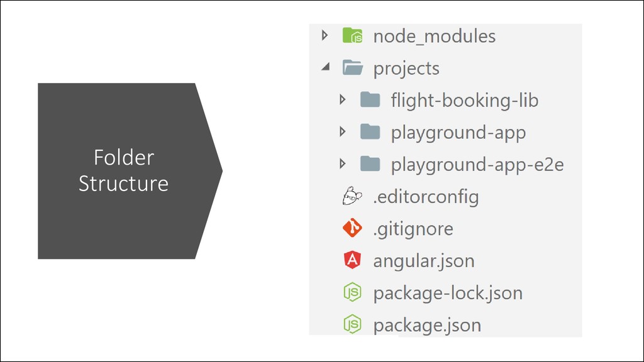Select the .editorconfig file name
The width and height of the screenshot is (644, 362).
(426, 197)
